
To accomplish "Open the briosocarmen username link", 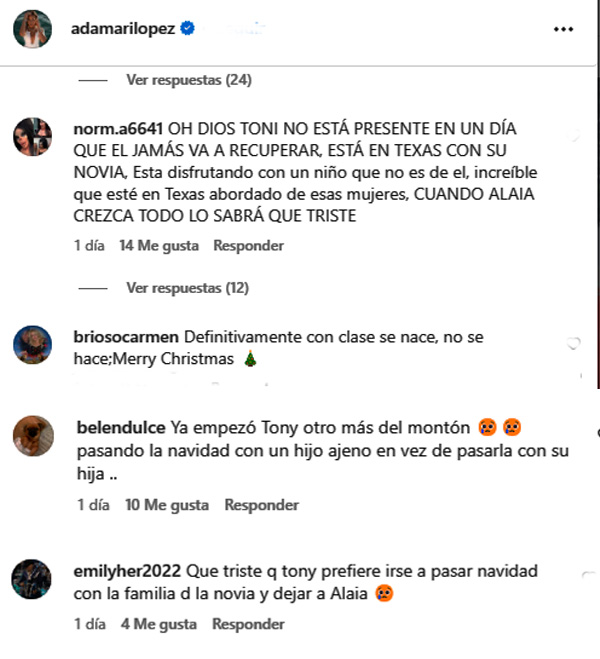I will tap(126, 337).
